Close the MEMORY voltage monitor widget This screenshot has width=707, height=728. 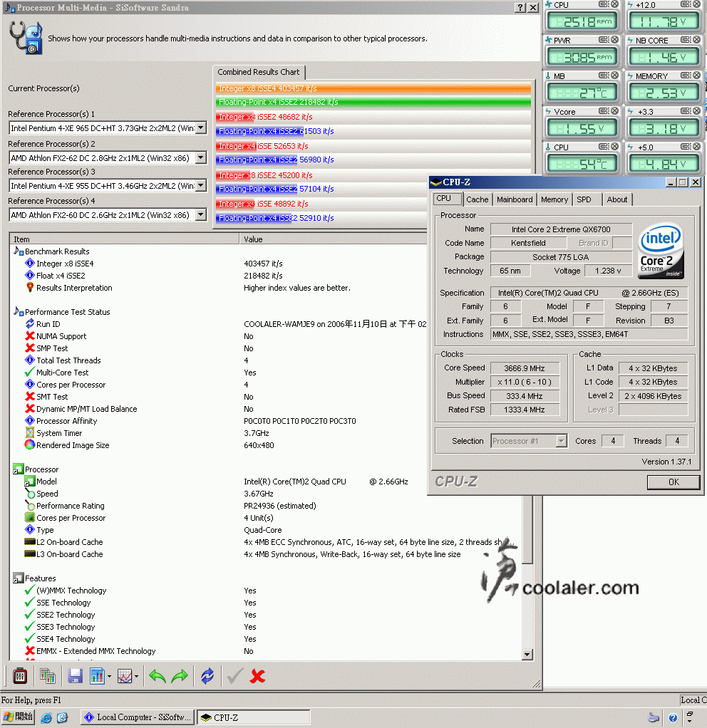pyautogui.click(x=697, y=76)
